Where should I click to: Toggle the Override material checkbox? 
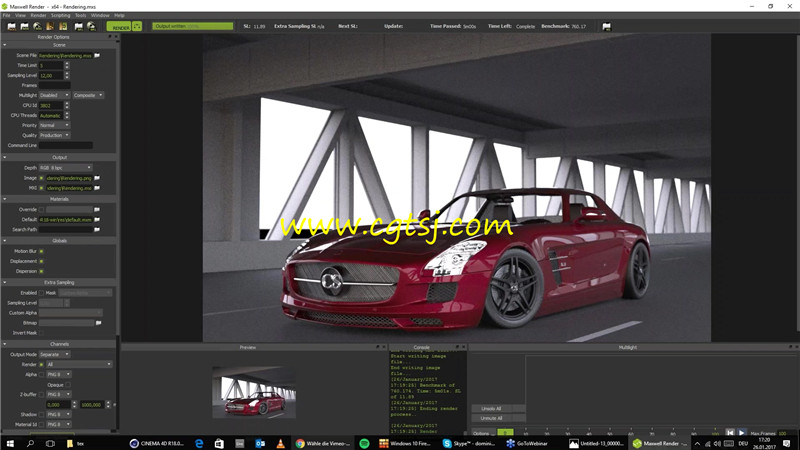(x=41, y=209)
